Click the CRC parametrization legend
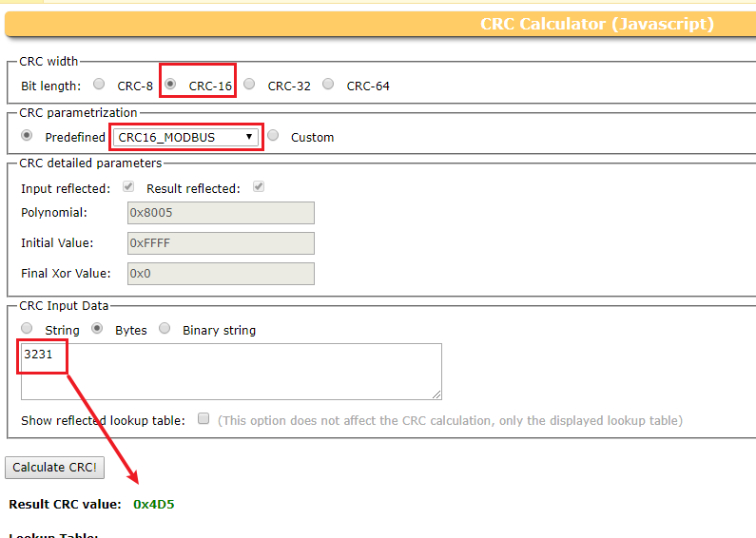Screen dimensions: 756x538 (x=79, y=113)
